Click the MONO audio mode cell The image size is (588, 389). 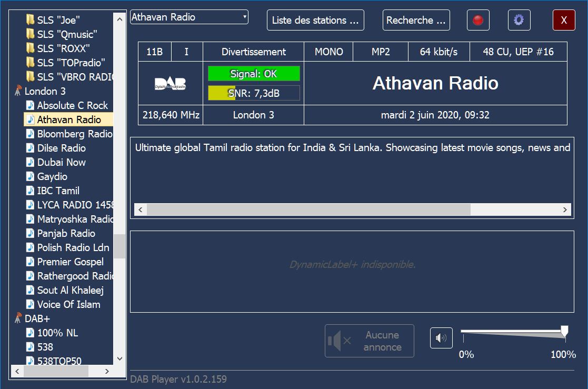pyautogui.click(x=328, y=52)
